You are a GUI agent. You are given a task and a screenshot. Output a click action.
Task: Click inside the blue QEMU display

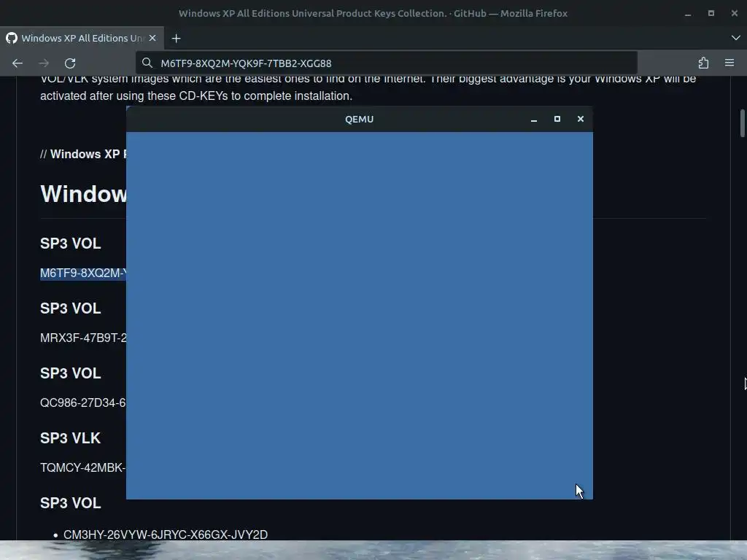pos(359,315)
